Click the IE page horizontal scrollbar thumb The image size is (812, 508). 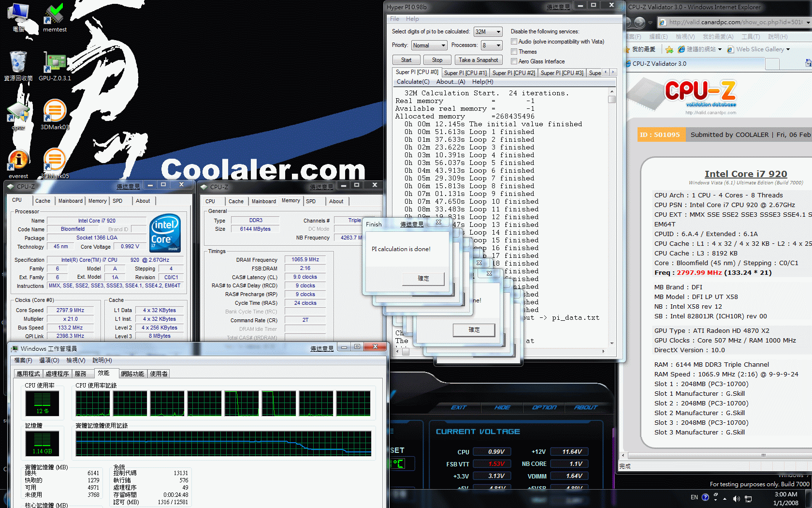tap(763, 455)
